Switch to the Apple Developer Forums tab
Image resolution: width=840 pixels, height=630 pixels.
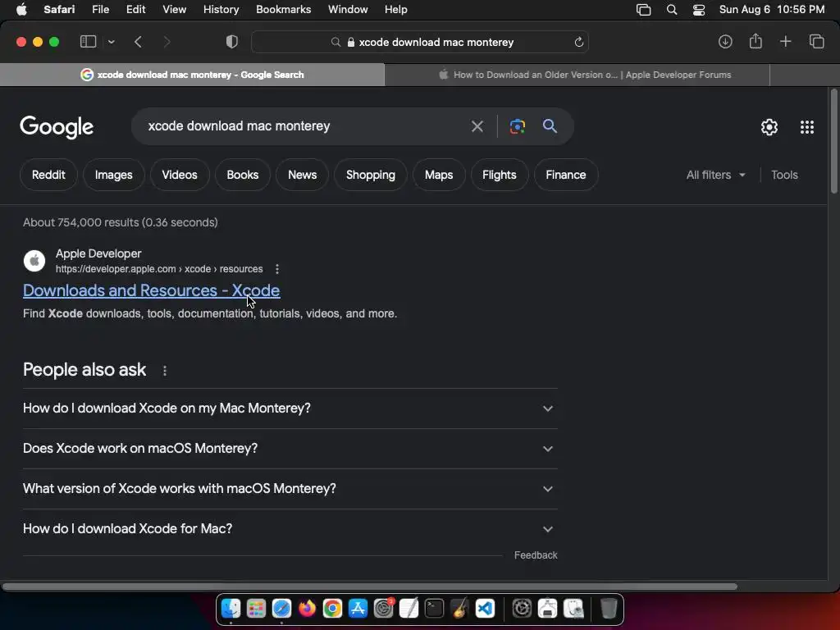[x=577, y=75]
